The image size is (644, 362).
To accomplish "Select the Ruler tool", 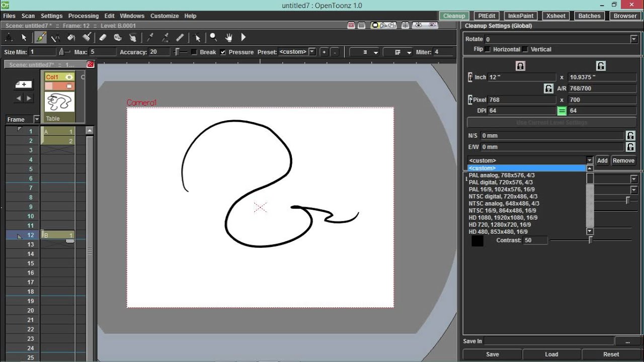I will coord(180,37).
